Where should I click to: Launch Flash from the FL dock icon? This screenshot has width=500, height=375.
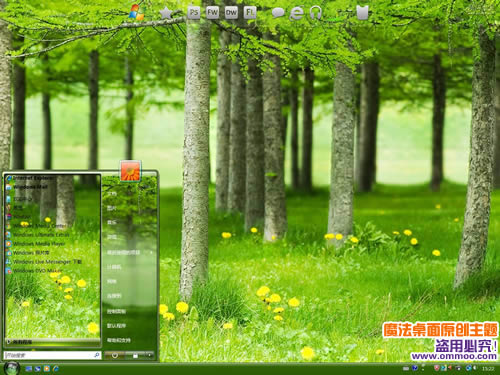(x=250, y=13)
